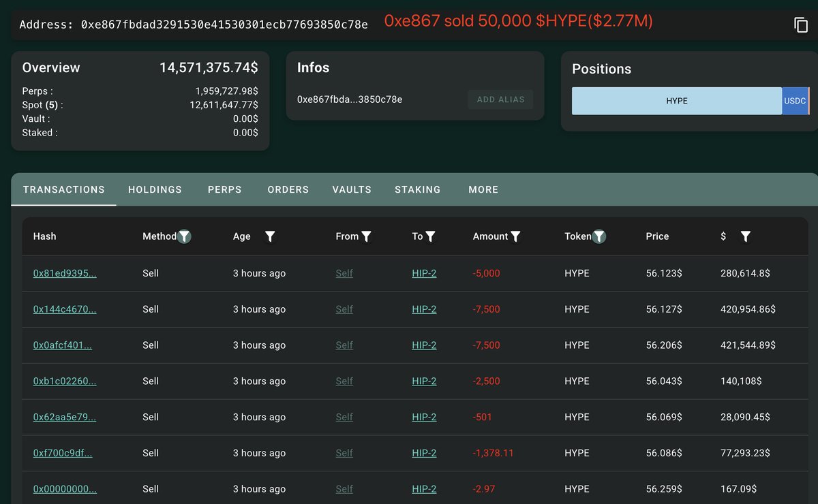Open the To column filter
The width and height of the screenshot is (818, 504).
click(x=430, y=236)
